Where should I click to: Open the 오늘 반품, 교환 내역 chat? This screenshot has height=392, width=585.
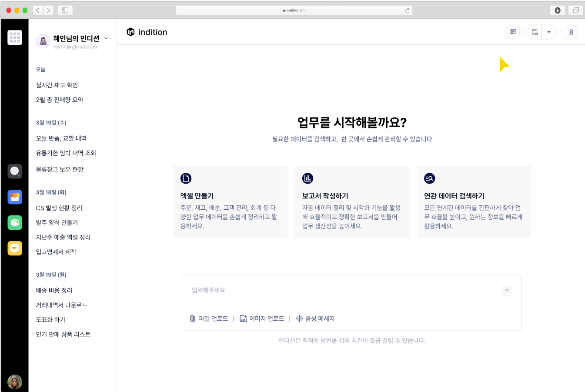pyautogui.click(x=61, y=138)
